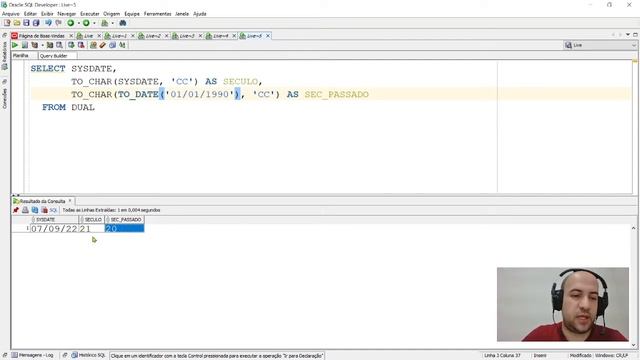Click the SQL History icon in worksheet toolbar
This screenshot has width=640, height=360.
(112, 45)
